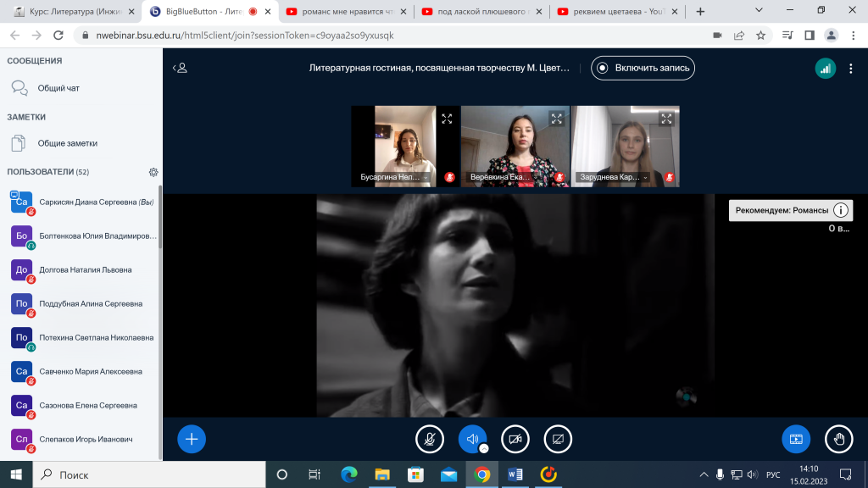Open Windows notification center
The width and height of the screenshot is (868, 488).
(845, 474)
